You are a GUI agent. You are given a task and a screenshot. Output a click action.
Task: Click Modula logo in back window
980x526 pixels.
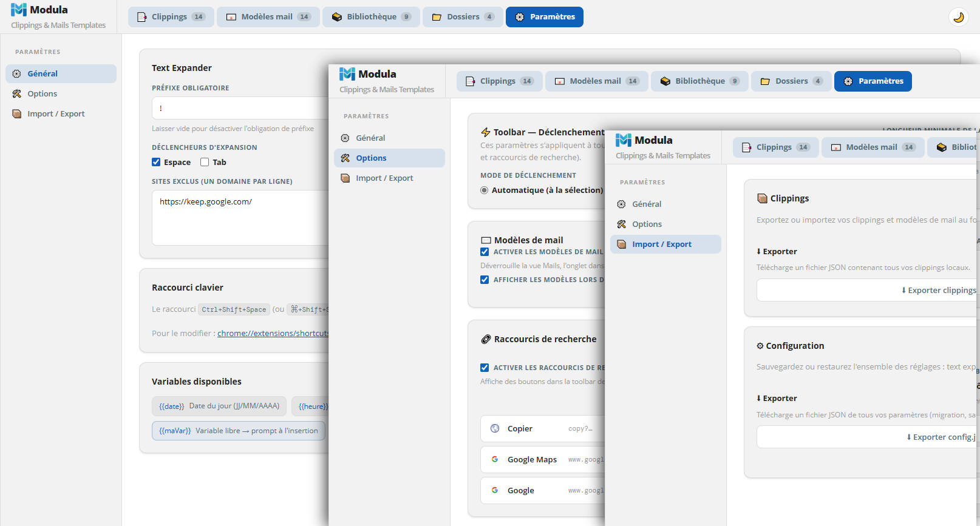(x=19, y=10)
